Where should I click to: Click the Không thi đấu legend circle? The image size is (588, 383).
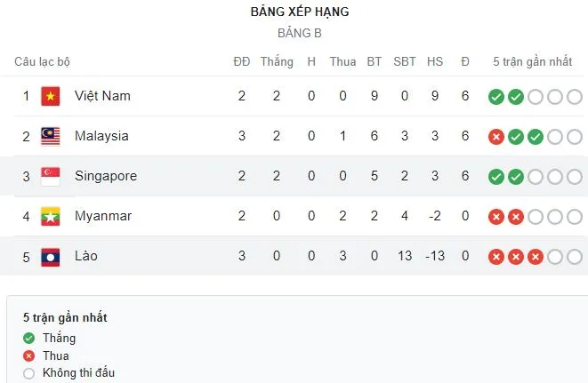29,373
